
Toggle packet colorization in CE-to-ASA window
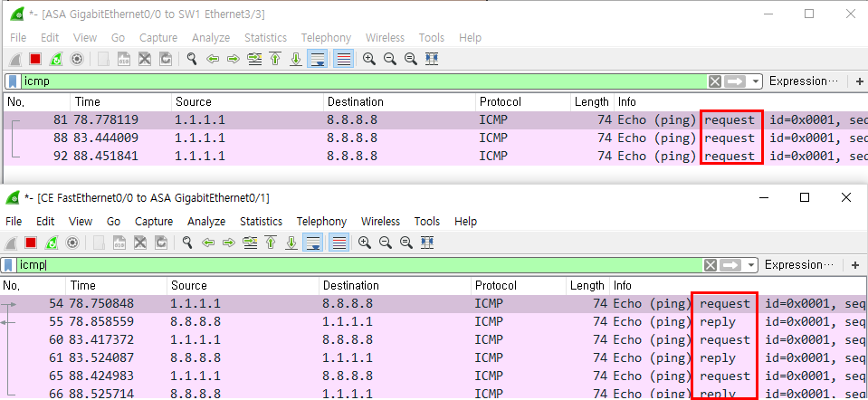[339, 243]
